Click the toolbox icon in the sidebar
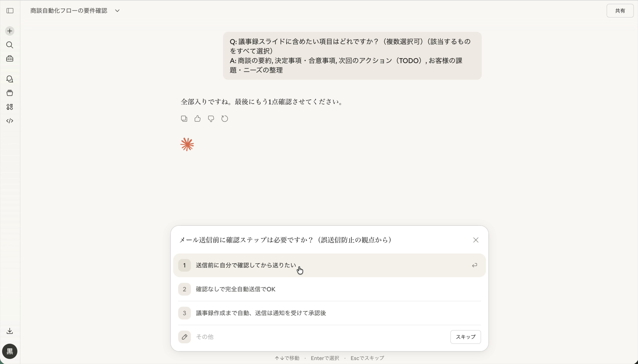 10,59
